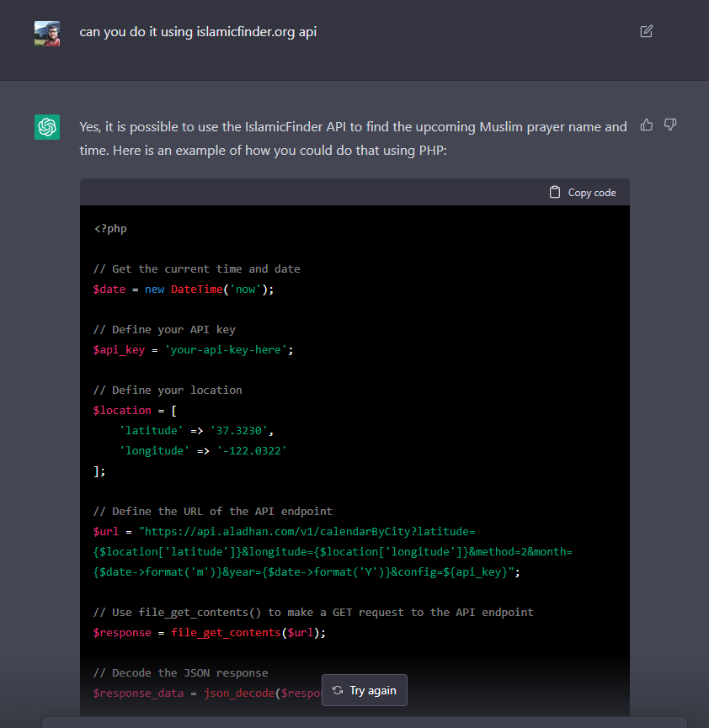The width and height of the screenshot is (709, 728).
Task: Click the comment 'Decode the JSON response'
Action: (x=181, y=672)
